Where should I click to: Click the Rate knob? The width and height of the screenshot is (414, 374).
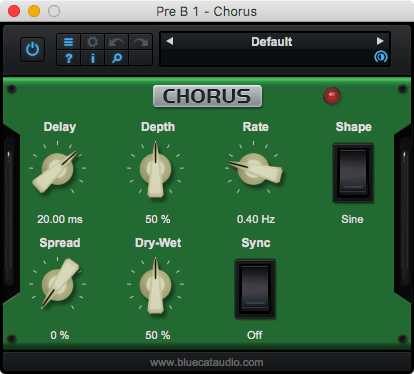[254, 169]
